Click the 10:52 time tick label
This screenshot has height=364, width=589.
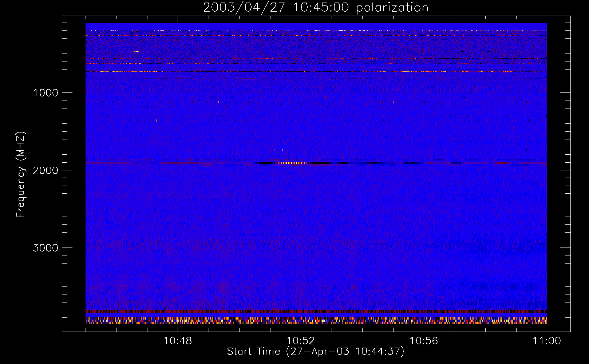point(301,341)
